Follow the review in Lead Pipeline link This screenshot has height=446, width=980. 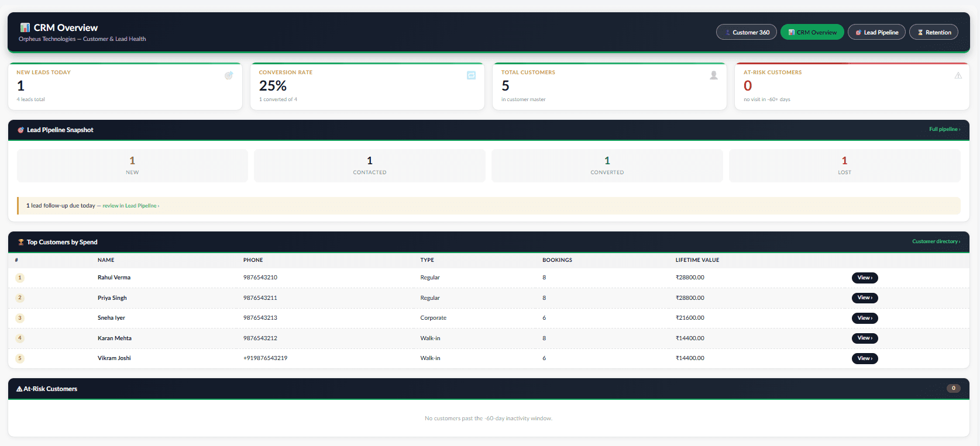[131, 206]
